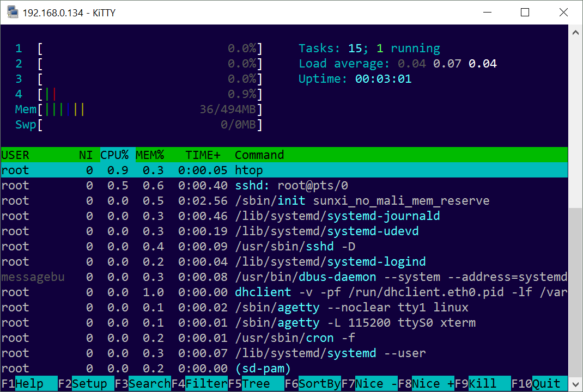Open F2 Setup in htop footer
Viewport: 583px width, 392px height.
coord(86,384)
